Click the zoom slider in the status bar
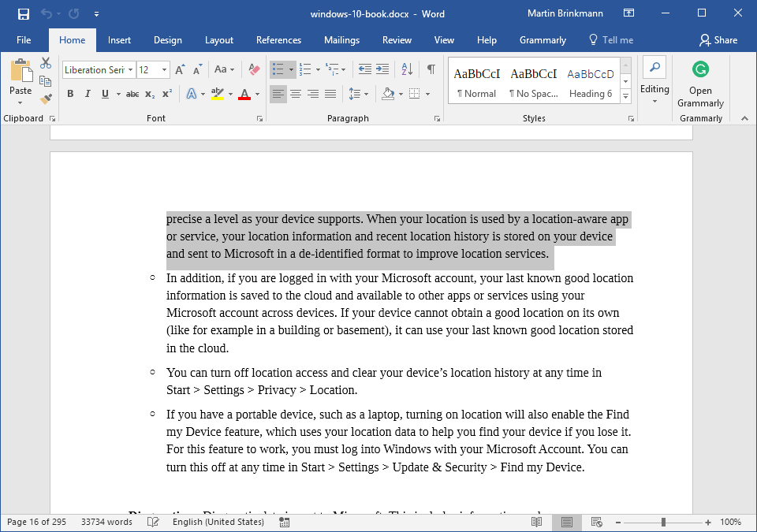 point(663,522)
